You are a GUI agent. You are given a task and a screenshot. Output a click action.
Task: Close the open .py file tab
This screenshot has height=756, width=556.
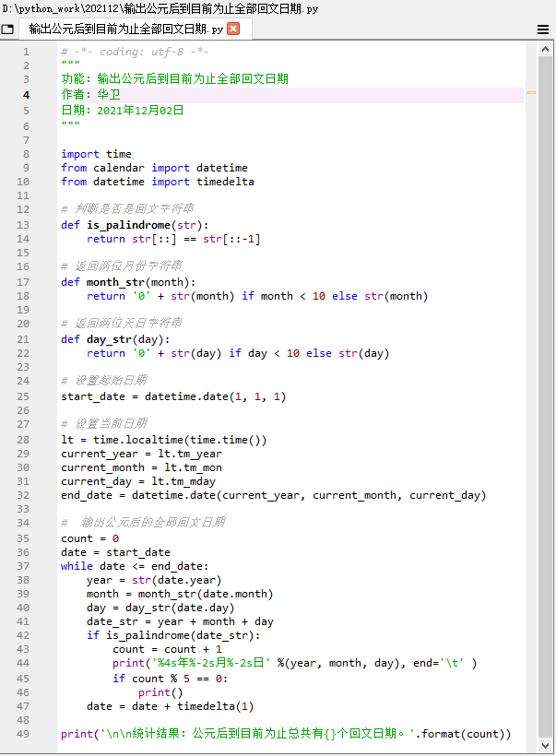tap(233, 29)
